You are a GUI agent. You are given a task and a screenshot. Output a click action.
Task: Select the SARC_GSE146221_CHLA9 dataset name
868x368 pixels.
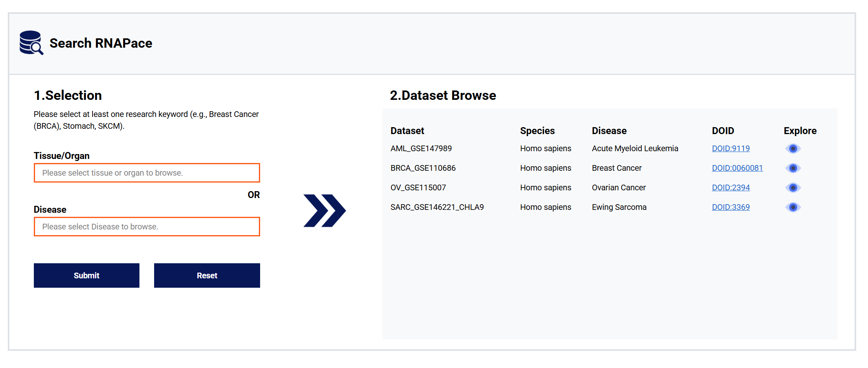point(437,207)
